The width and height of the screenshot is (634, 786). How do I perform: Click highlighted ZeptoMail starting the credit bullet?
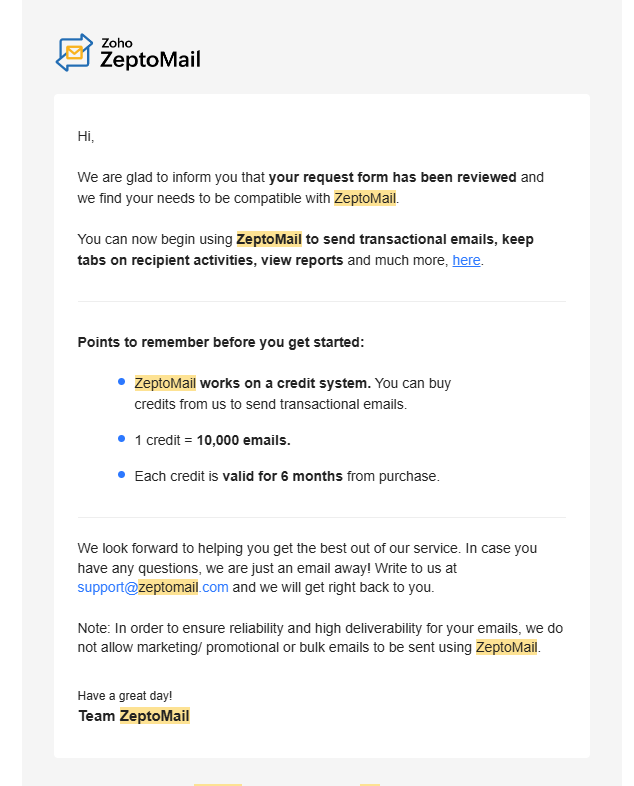[165, 383]
